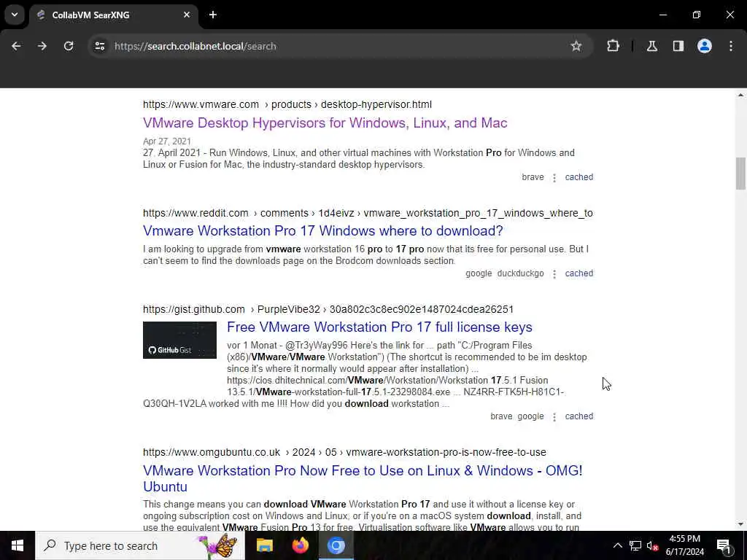Open more options for the Reddit result
747x560 pixels.
coord(554,274)
